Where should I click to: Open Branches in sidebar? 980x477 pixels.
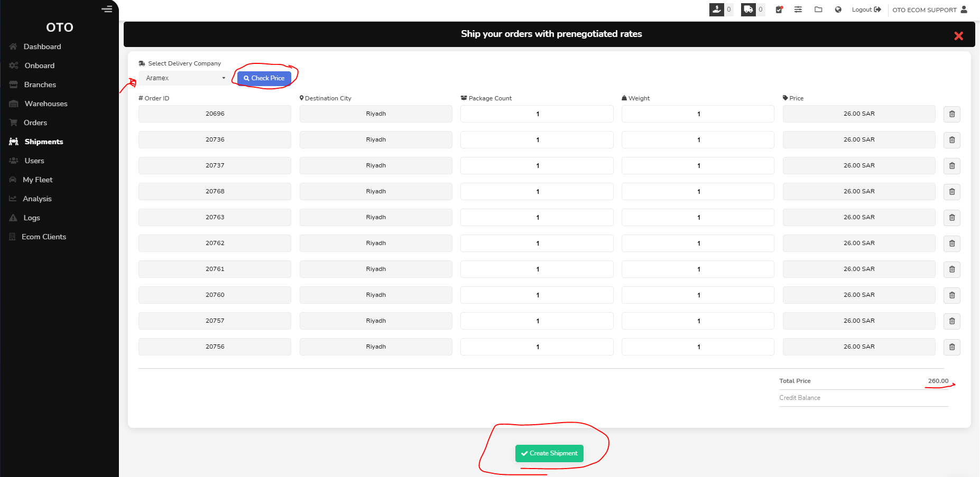click(40, 85)
